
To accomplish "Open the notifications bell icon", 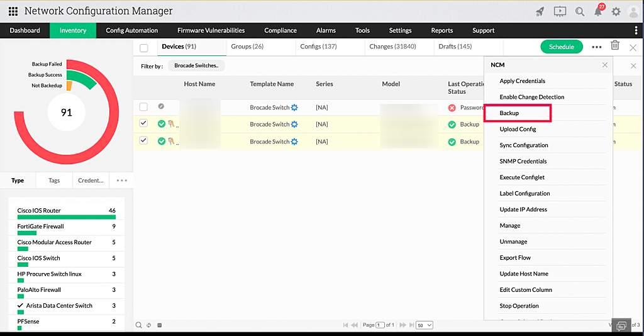I will 597,11.
